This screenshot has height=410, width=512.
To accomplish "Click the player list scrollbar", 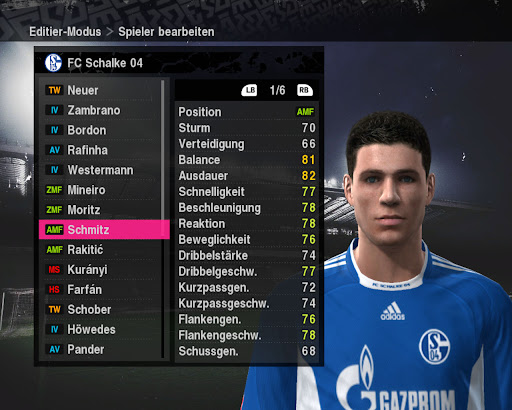I will (x=163, y=218).
